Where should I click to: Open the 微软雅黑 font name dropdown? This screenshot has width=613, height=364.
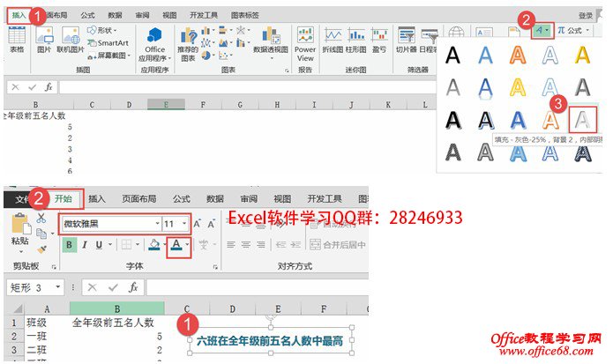(x=157, y=224)
